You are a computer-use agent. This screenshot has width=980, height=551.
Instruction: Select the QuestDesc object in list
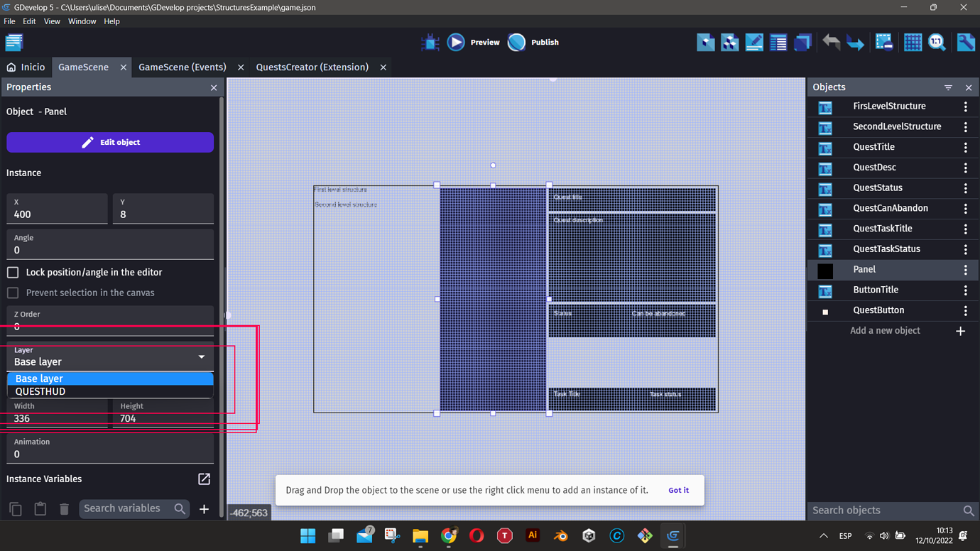click(x=893, y=168)
